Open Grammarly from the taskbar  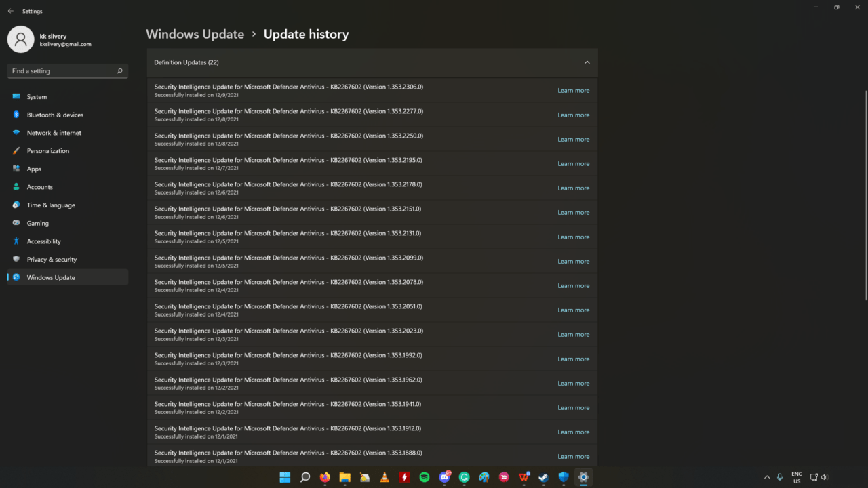(465, 477)
